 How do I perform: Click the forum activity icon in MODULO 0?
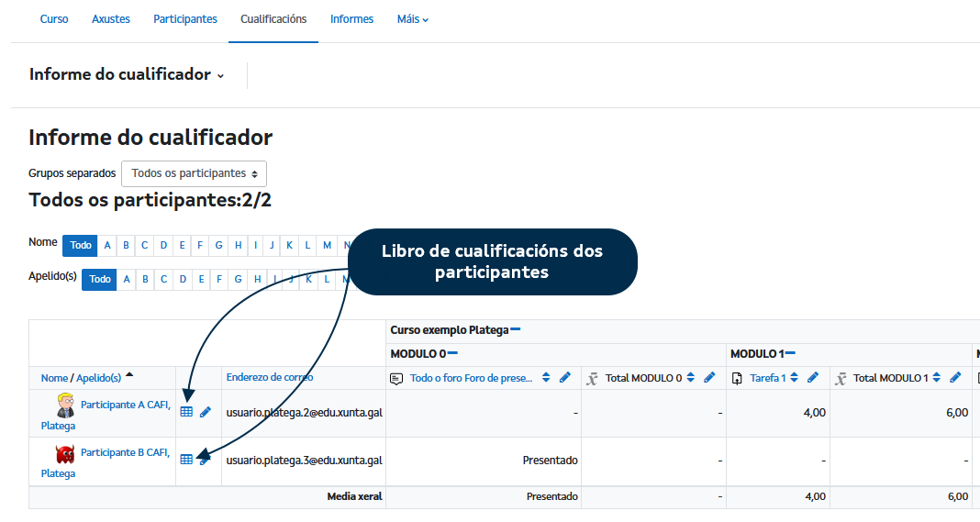[x=396, y=379]
